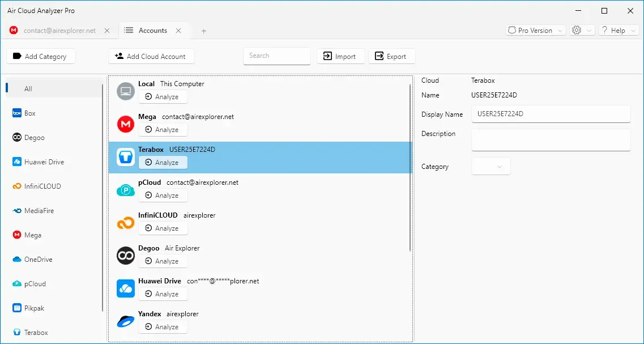This screenshot has width=644, height=344.
Task: Analyze the Mega account
Action: pos(163,129)
